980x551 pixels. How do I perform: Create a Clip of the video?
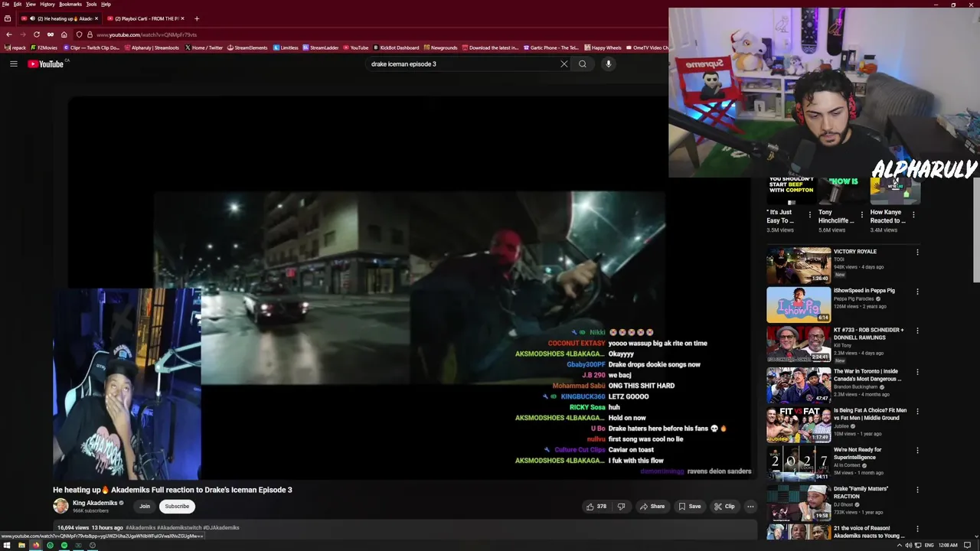[x=724, y=507]
